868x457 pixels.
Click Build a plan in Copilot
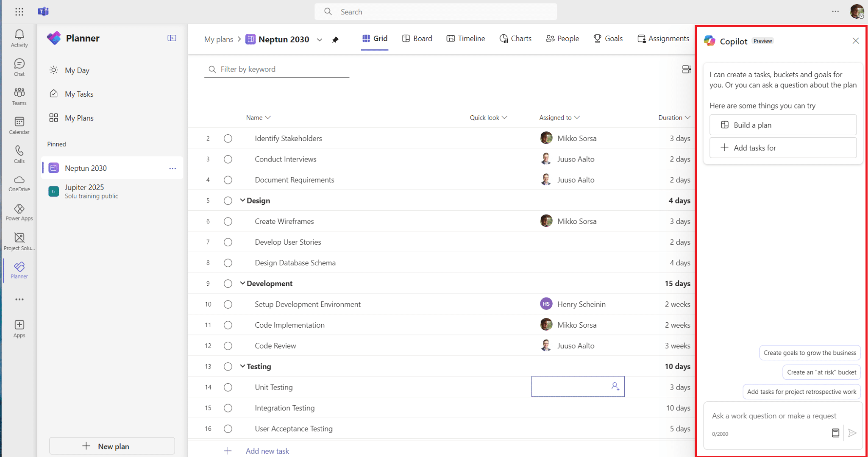[x=782, y=125]
